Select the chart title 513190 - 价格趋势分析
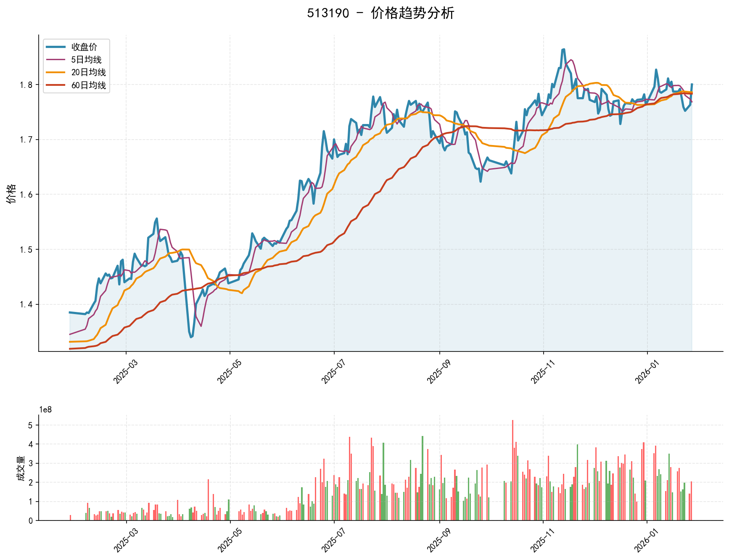This screenshot has height=560, width=729. coord(380,14)
